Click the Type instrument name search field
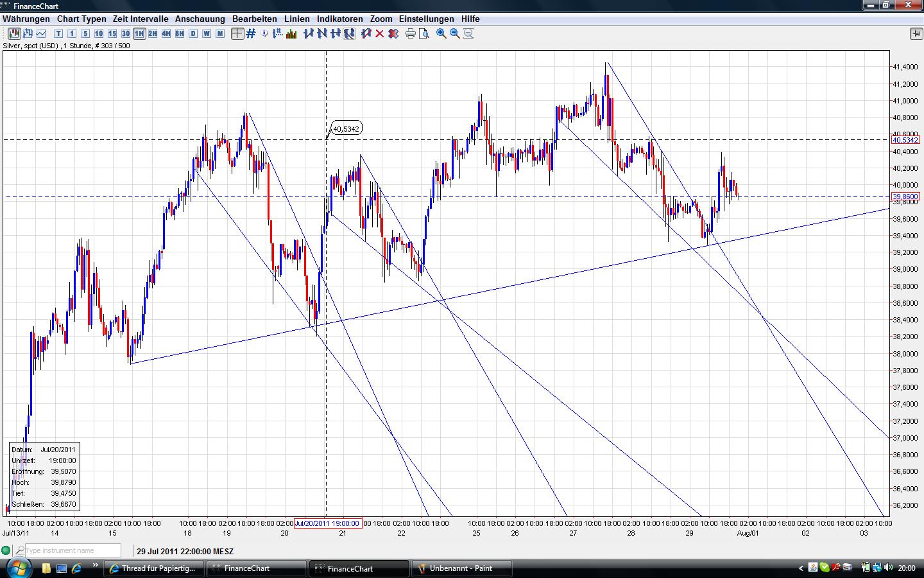 point(72,550)
